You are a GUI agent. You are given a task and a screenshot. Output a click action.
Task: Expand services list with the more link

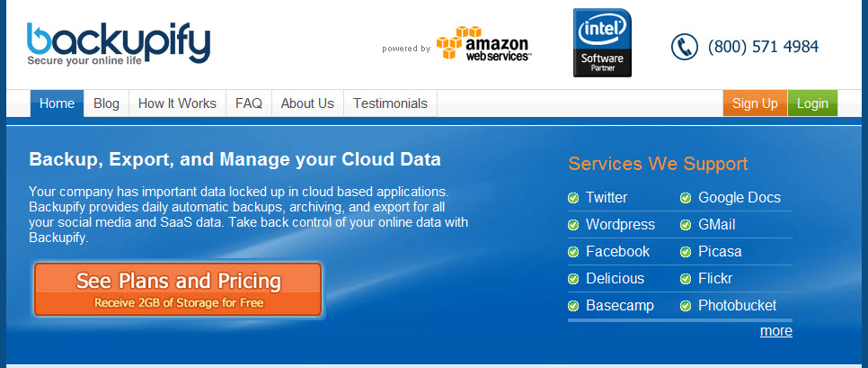tap(775, 331)
